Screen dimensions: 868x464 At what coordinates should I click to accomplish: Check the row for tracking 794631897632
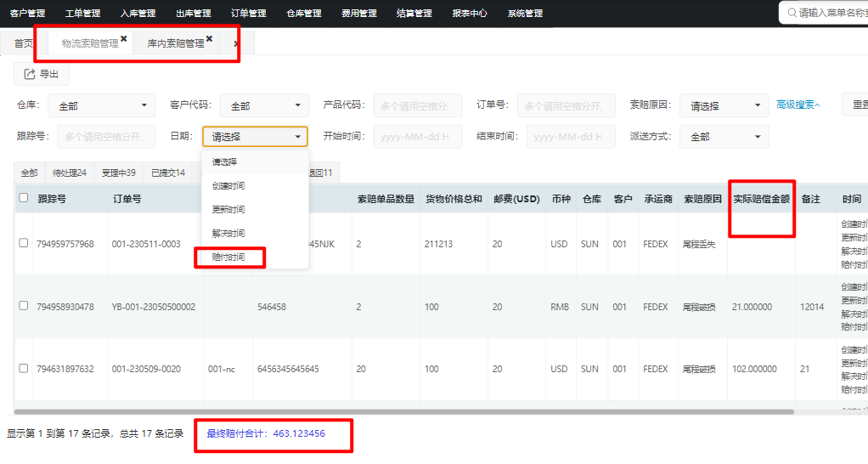[x=23, y=368]
